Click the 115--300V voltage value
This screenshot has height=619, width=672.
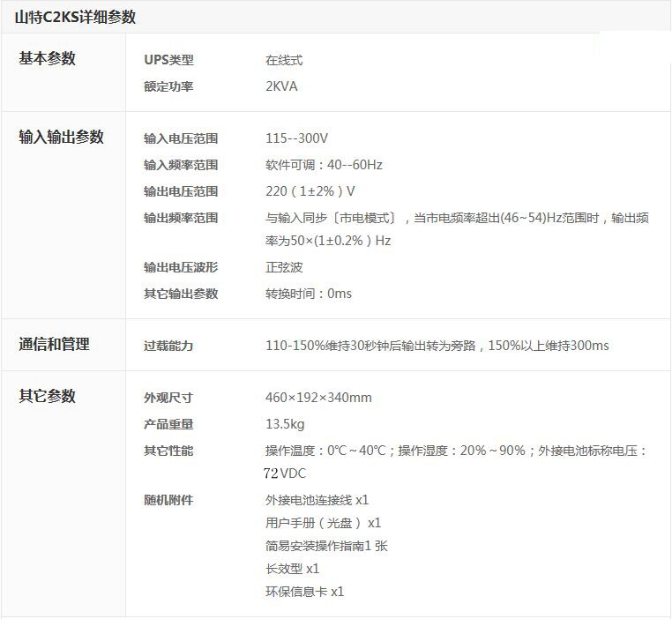click(x=296, y=138)
